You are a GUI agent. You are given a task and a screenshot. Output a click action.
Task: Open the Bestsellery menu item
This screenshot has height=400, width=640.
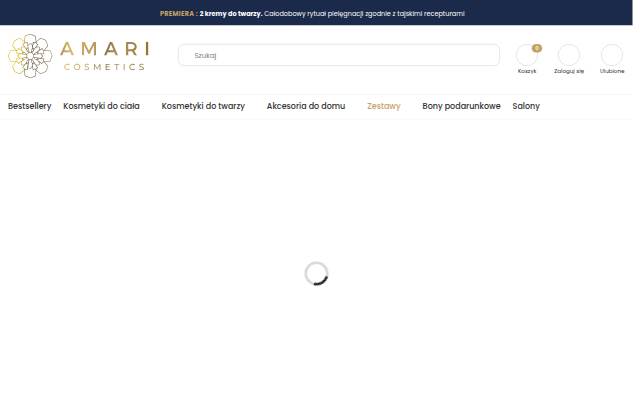(29, 106)
